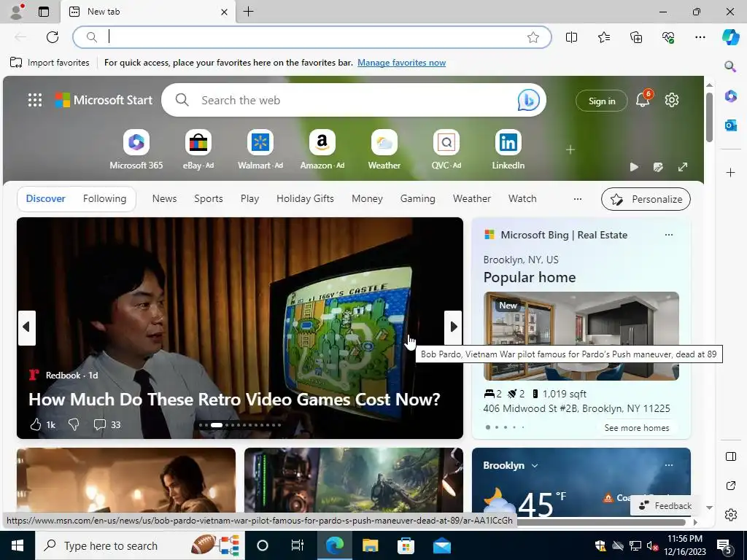Open the News category
Viewport: 747px width, 560px height.
coord(164,198)
